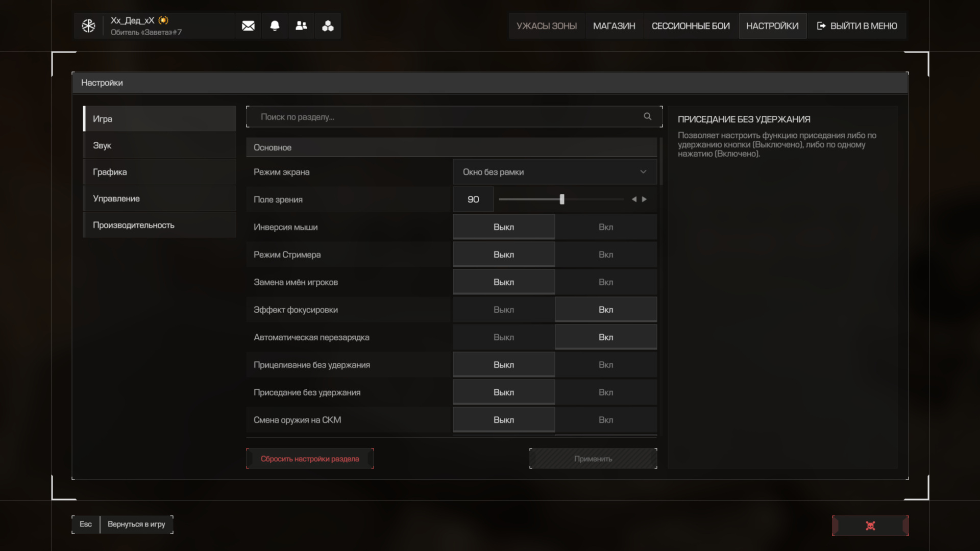Click the notifications bell icon
The image size is (980, 551).
click(x=275, y=26)
